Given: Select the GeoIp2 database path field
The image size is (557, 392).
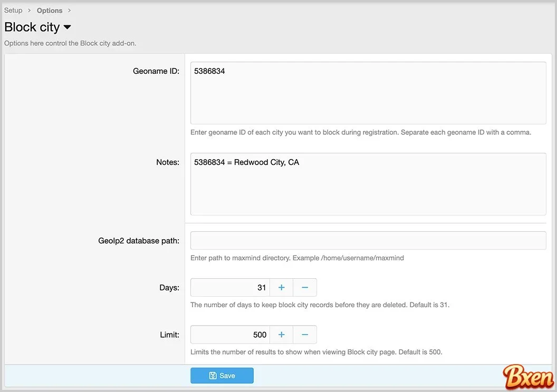Looking at the screenshot, I should pyautogui.click(x=368, y=240).
